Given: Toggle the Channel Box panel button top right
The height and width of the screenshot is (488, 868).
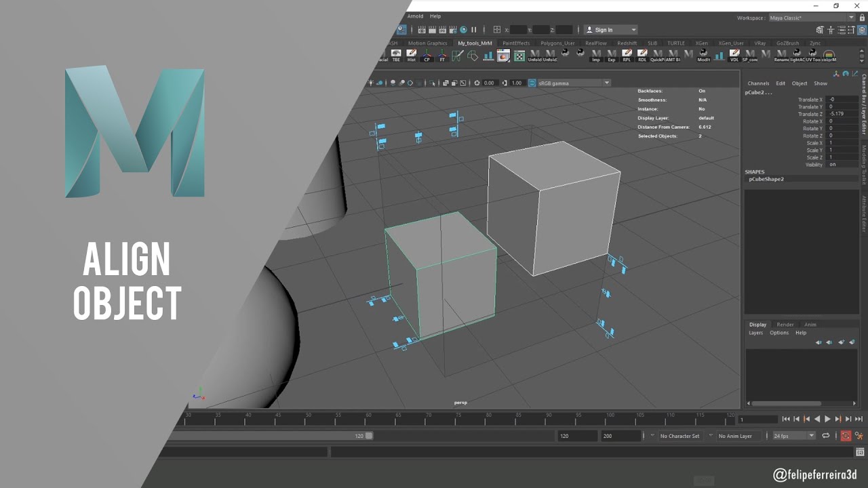Looking at the screenshot, I should click(x=862, y=30).
